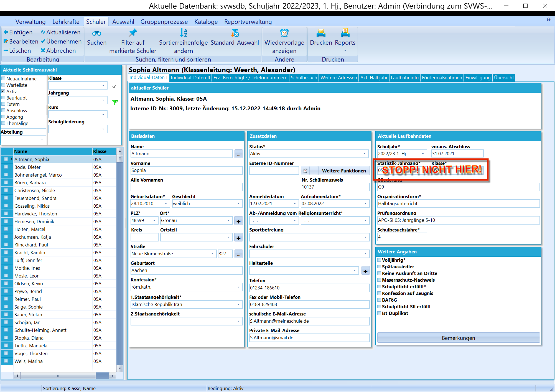Toggle the Volljährig checkbox
Screen dimensions: 555x392
coord(379,260)
